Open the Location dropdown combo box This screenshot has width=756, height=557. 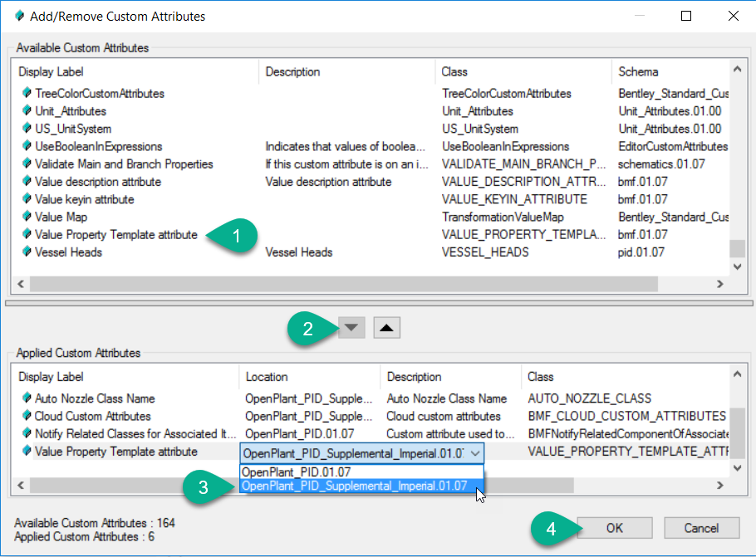[474, 452]
